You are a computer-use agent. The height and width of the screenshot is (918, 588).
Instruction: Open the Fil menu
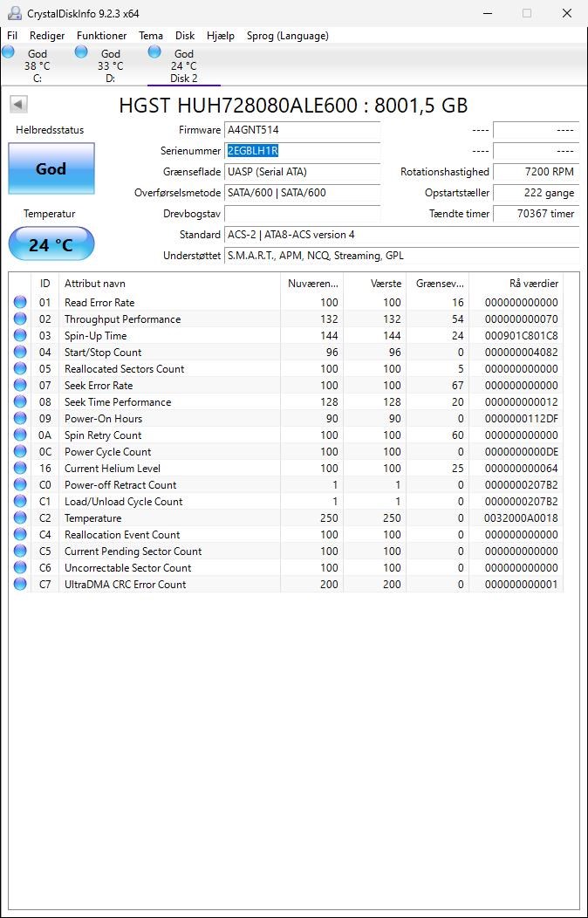click(x=12, y=36)
